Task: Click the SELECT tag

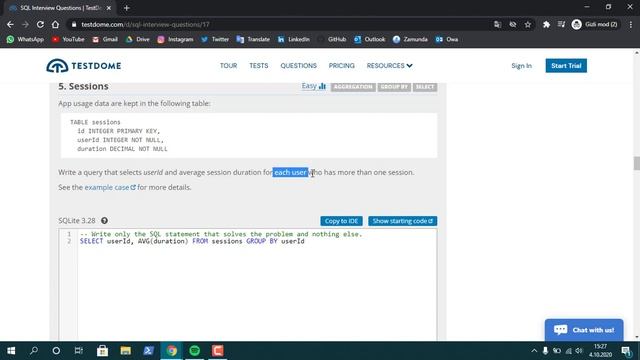Action: pos(425,87)
